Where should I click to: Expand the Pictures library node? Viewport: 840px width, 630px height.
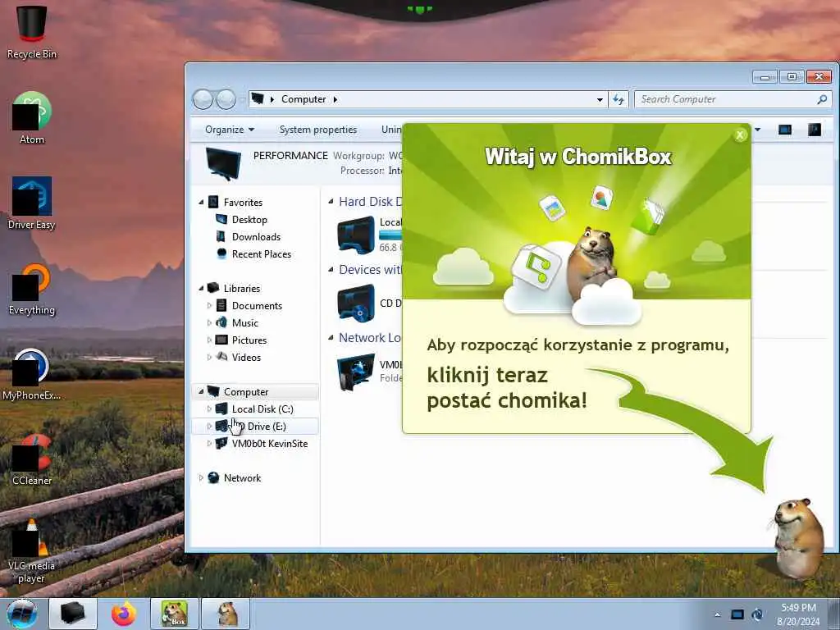209,340
